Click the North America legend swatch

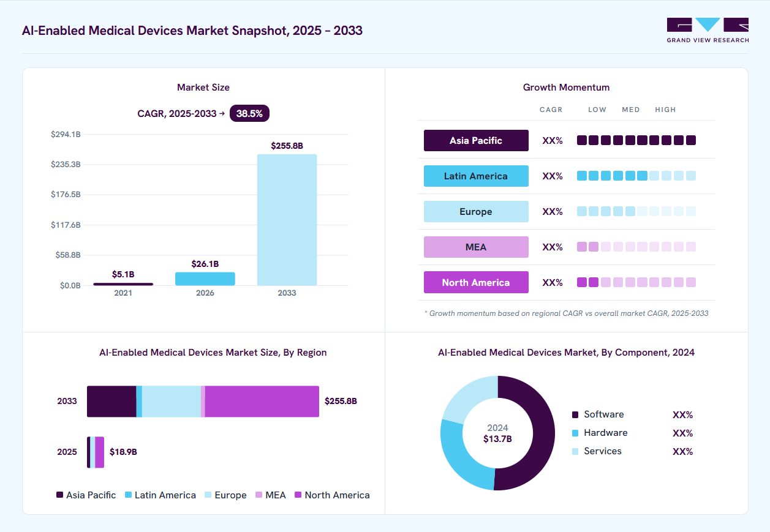pyautogui.click(x=298, y=495)
